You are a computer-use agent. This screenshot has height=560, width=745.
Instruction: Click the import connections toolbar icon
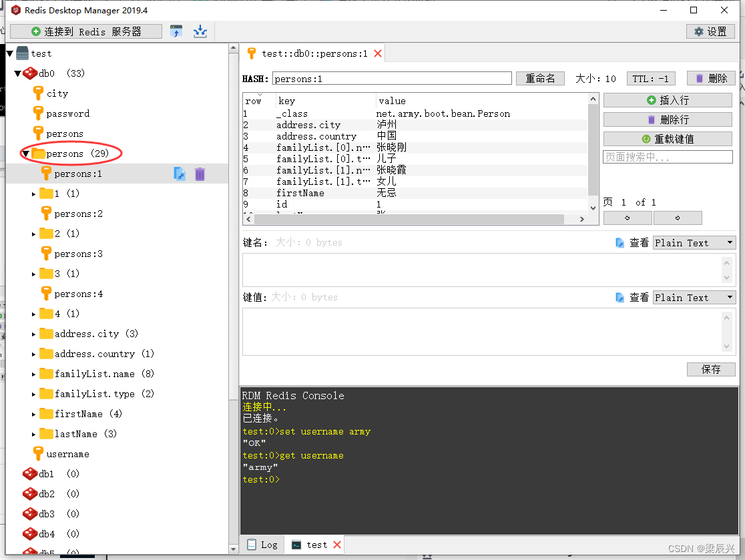pos(200,31)
